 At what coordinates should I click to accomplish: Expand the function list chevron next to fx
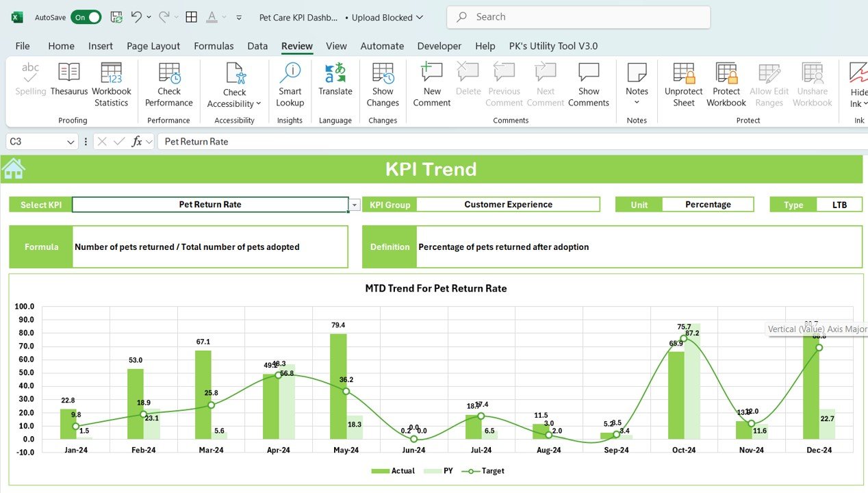(x=149, y=142)
